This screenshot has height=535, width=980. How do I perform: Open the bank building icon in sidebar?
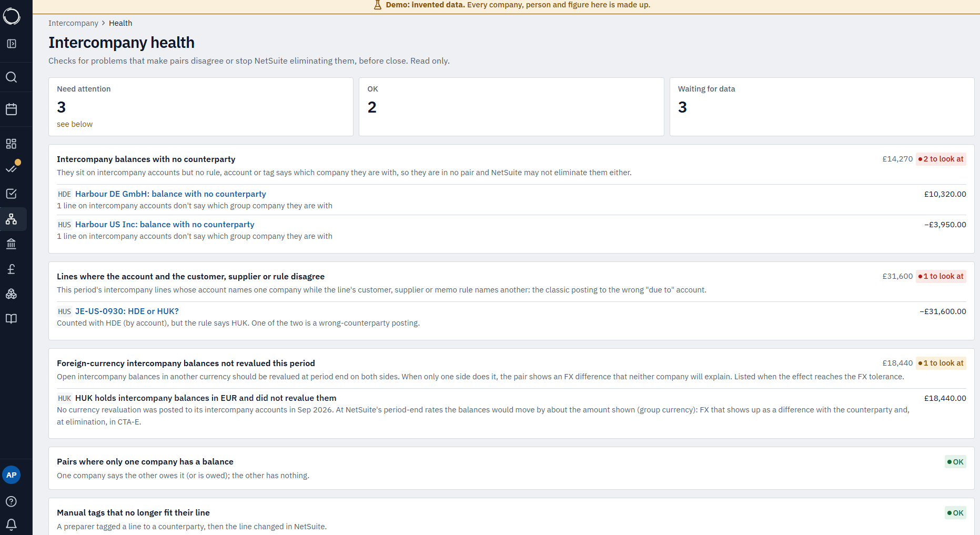pos(12,244)
